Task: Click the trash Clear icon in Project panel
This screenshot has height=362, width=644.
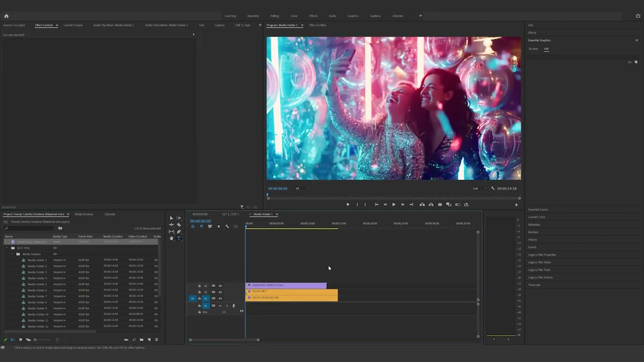Action: (x=156, y=340)
